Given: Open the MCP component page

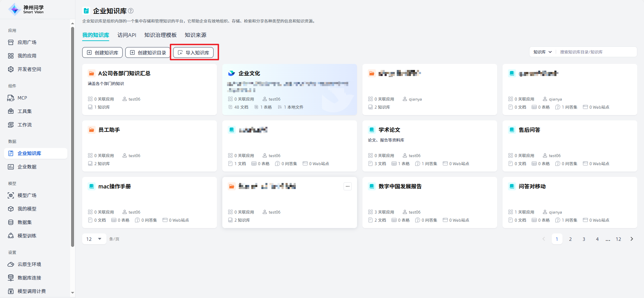Looking at the screenshot, I should 22,98.
